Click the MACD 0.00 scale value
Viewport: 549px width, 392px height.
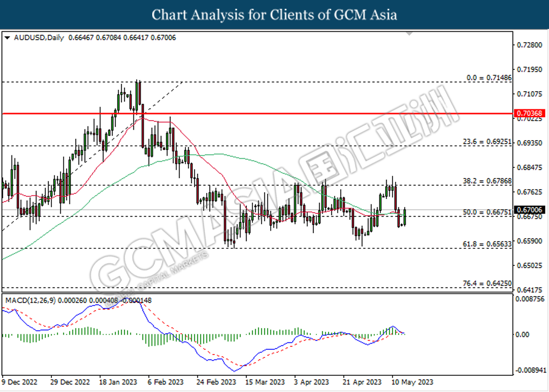click(x=522, y=335)
